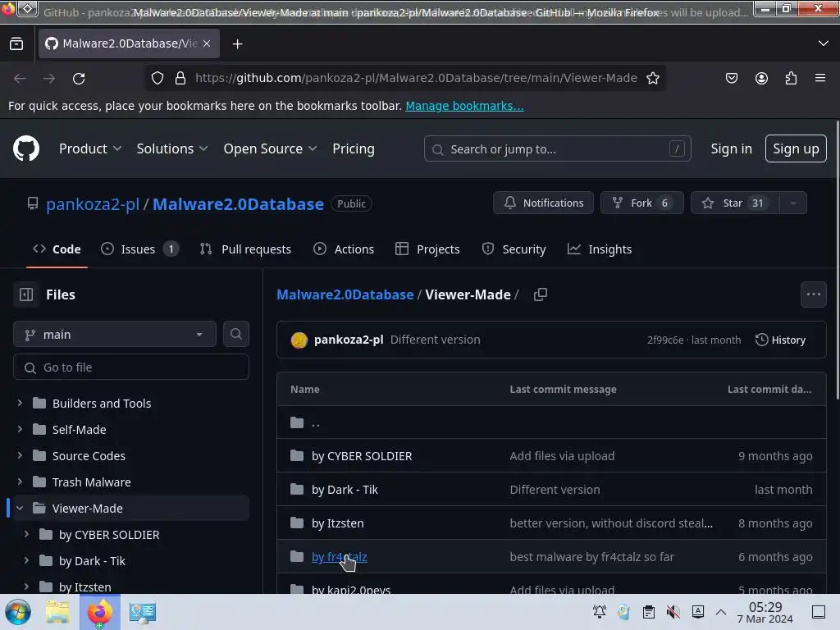Click the clipboard tray icon
This screenshot has width=840, height=630.
(648, 612)
